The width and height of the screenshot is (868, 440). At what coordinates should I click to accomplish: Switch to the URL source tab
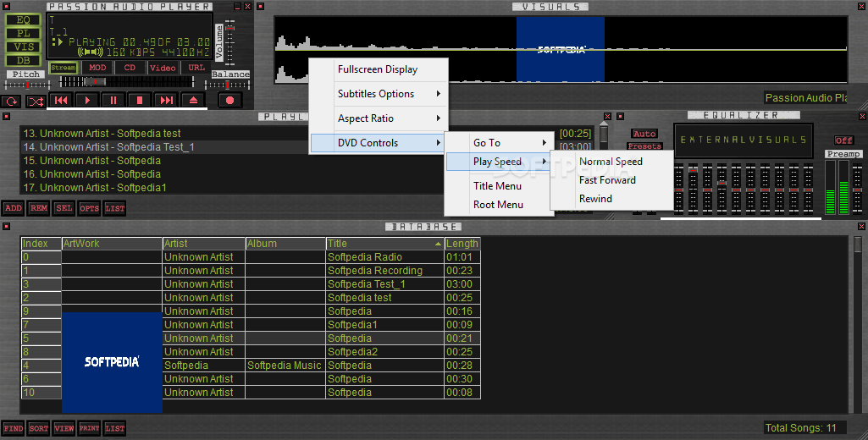coord(196,68)
